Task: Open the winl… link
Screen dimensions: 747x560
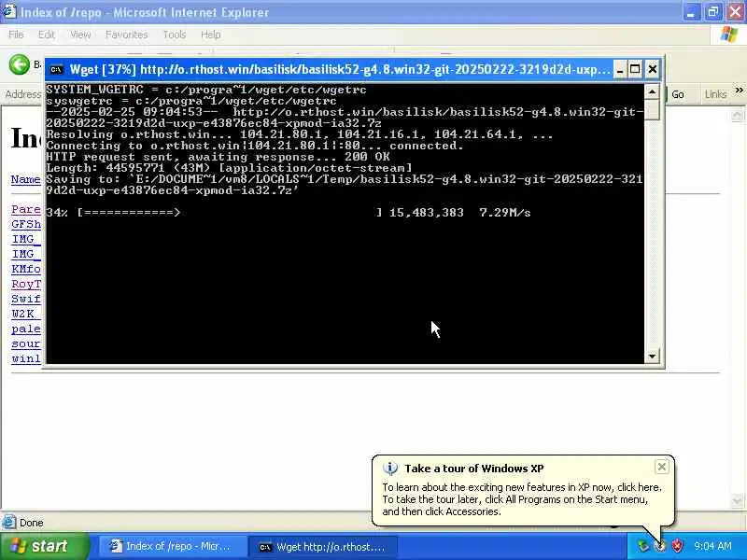Action: [x=26, y=358]
